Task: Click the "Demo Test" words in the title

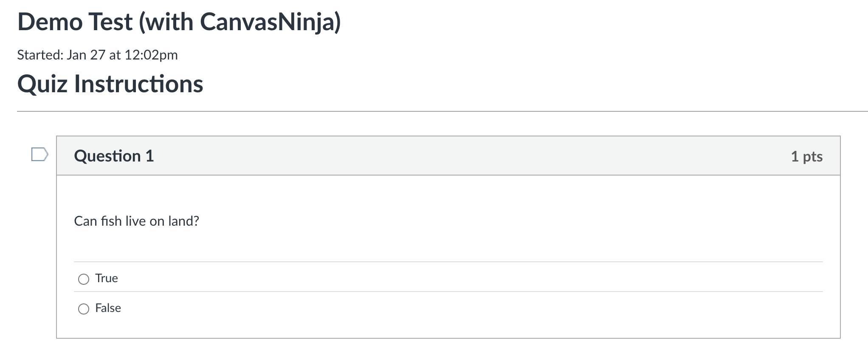Action: pos(75,22)
